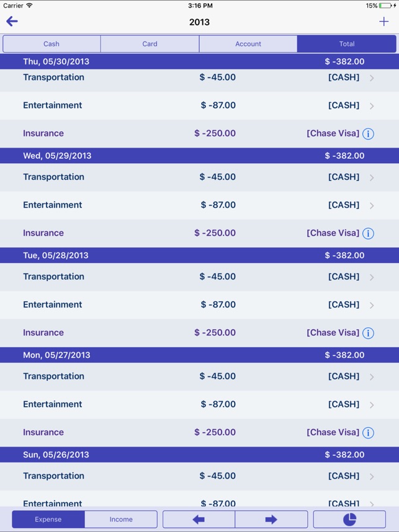Add a new entry with plus icon
The width and height of the screenshot is (399, 532).
click(383, 22)
